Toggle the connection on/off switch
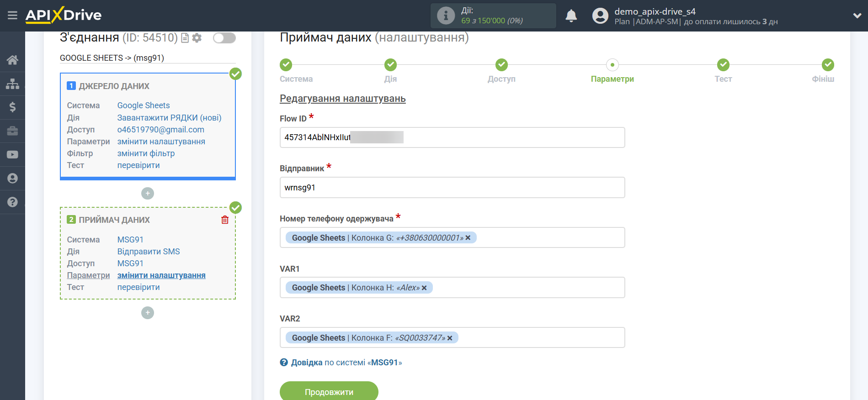The image size is (868, 400). click(x=224, y=38)
